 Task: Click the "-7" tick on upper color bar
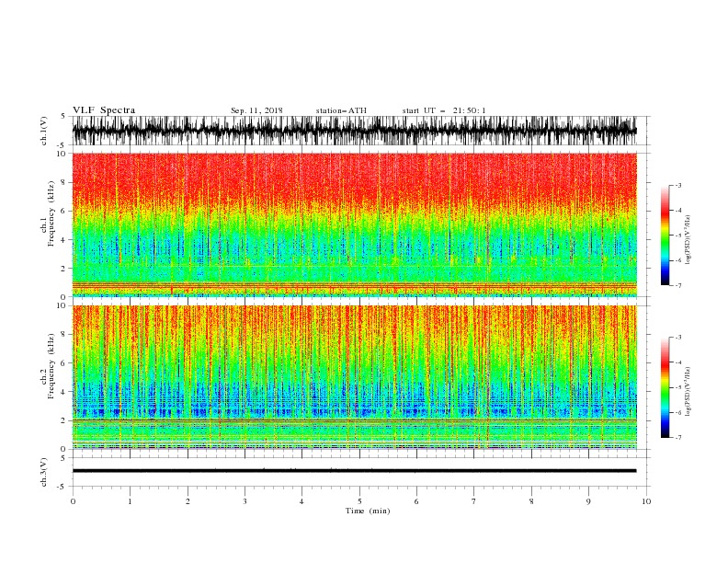click(678, 285)
